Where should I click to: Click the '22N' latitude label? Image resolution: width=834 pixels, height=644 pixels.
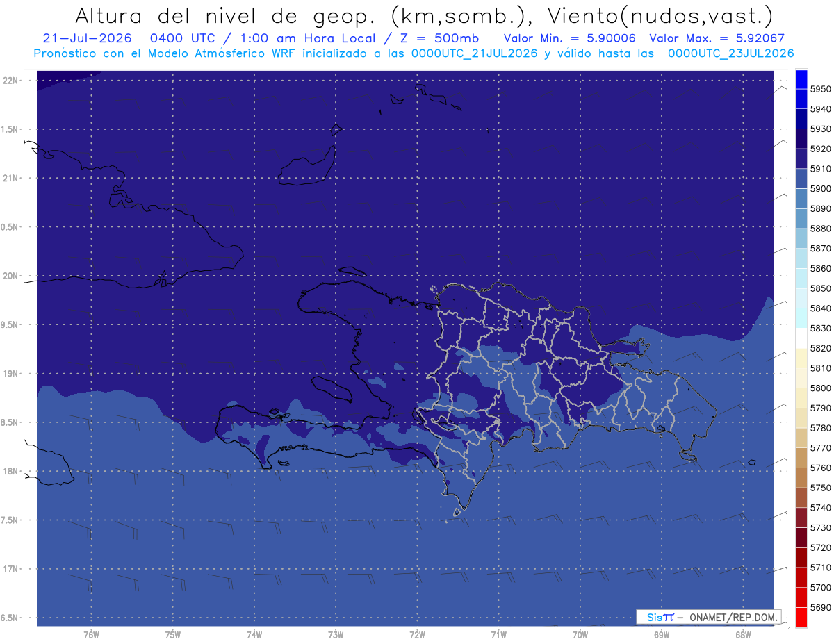pyautogui.click(x=11, y=80)
